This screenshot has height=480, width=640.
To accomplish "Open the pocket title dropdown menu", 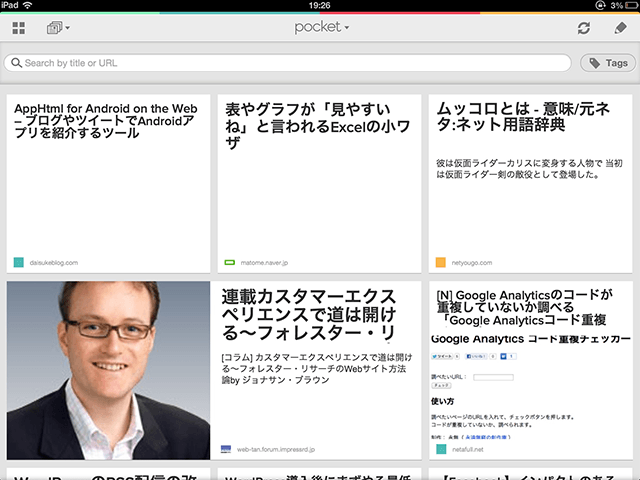I will coord(322,27).
